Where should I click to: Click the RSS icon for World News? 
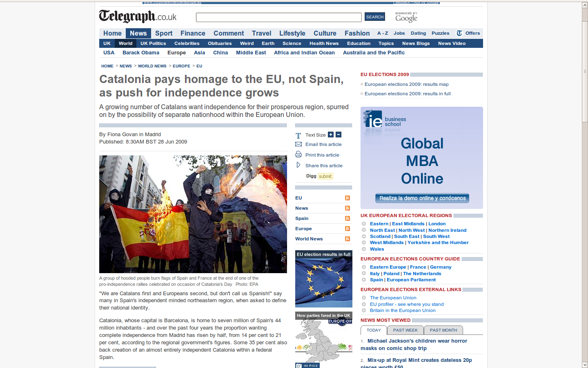pyautogui.click(x=347, y=239)
